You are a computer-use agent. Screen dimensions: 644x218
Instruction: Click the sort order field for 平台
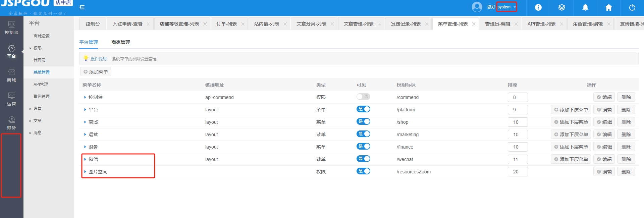[518, 110]
